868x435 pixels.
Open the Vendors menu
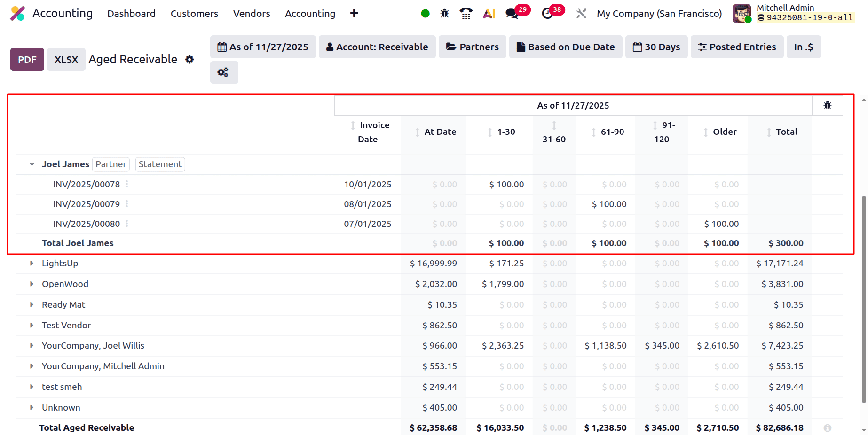click(252, 14)
